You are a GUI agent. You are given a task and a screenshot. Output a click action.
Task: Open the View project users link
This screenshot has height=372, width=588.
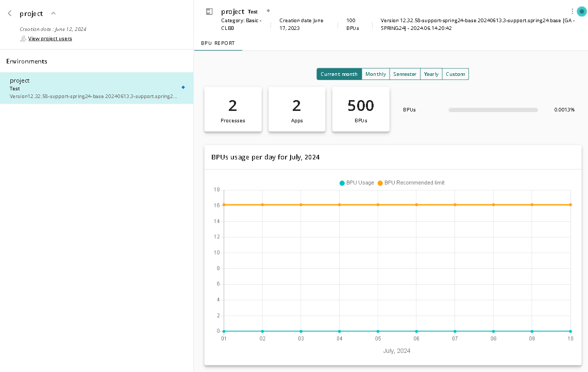point(50,38)
